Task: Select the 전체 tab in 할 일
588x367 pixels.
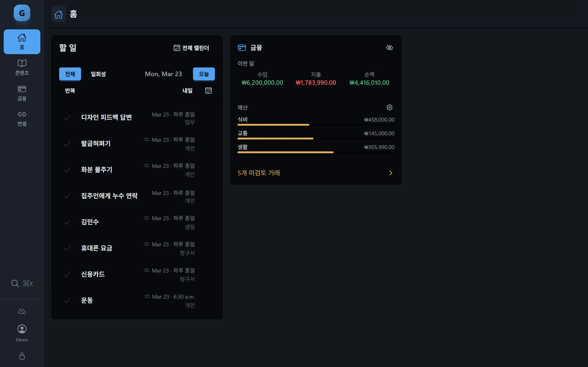Action: tap(70, 74)
